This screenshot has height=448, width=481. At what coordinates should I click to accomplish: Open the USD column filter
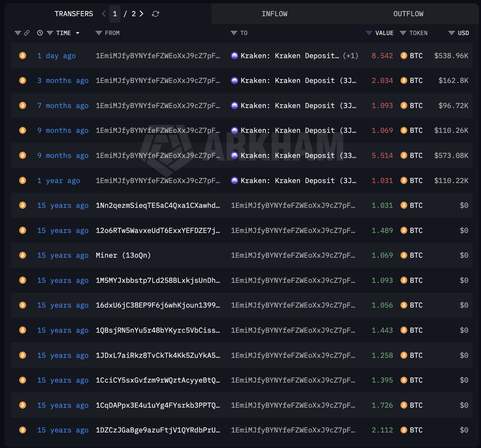coord(452,33)
